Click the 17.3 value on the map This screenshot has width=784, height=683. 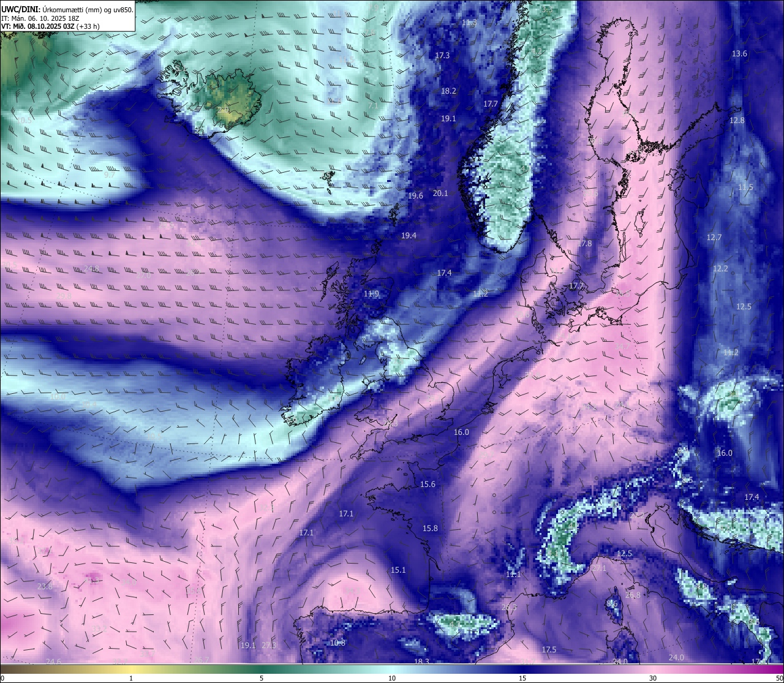442,55
